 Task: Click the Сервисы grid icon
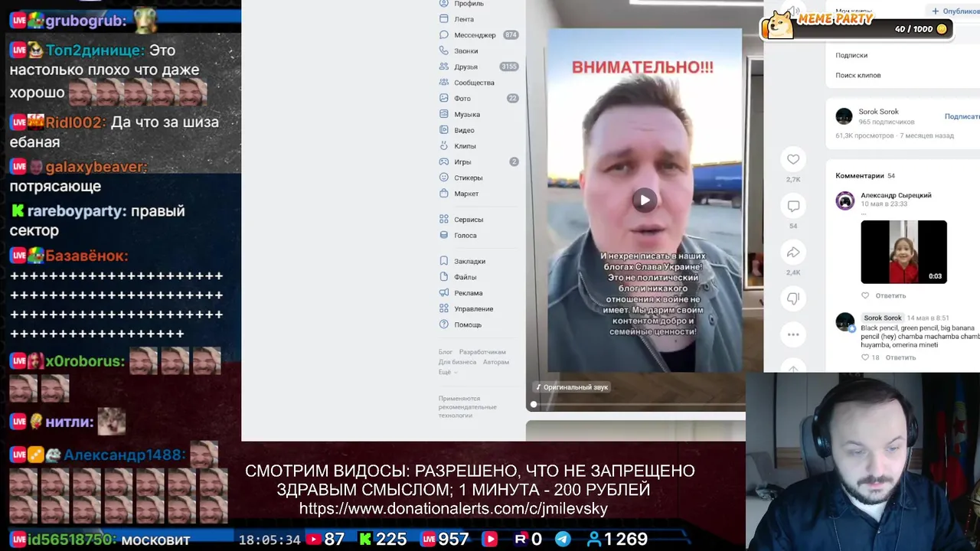pos(444,220)
